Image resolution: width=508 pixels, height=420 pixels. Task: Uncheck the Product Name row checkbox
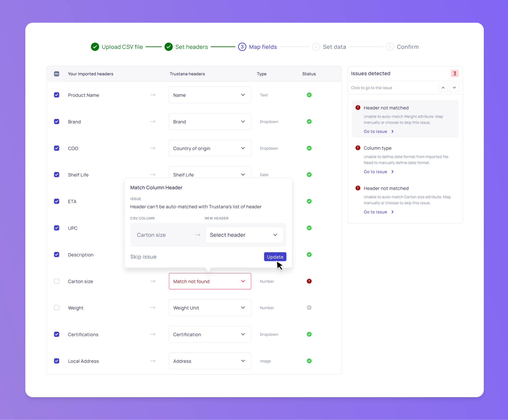(57, 95)
